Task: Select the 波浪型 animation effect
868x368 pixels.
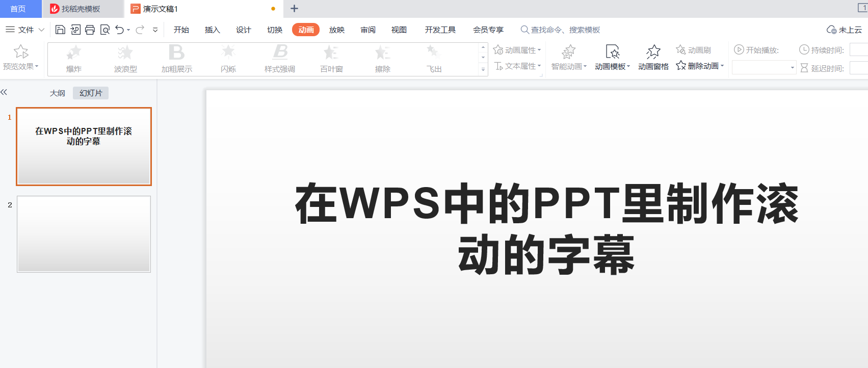Action: pyautogui.click(x=125, y=59)
